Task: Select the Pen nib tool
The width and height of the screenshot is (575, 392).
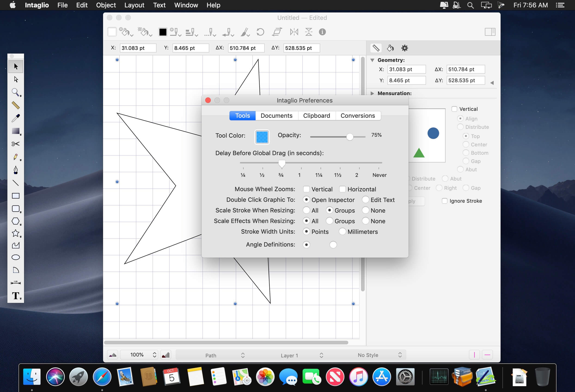Action: [16, 170]
